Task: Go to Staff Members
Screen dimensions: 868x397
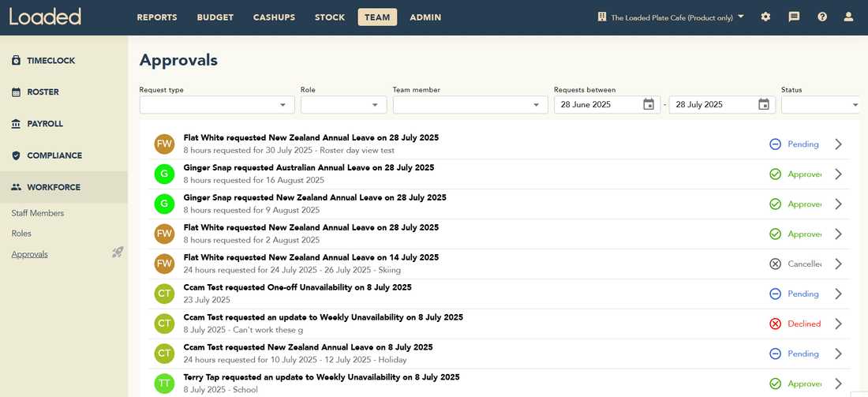Action: pos(38,213)
